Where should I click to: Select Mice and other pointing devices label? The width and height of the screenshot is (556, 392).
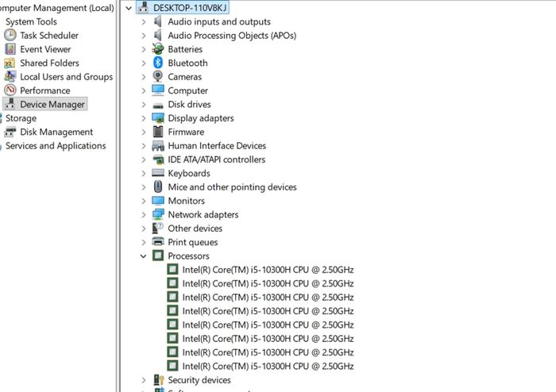coord(232,187)
